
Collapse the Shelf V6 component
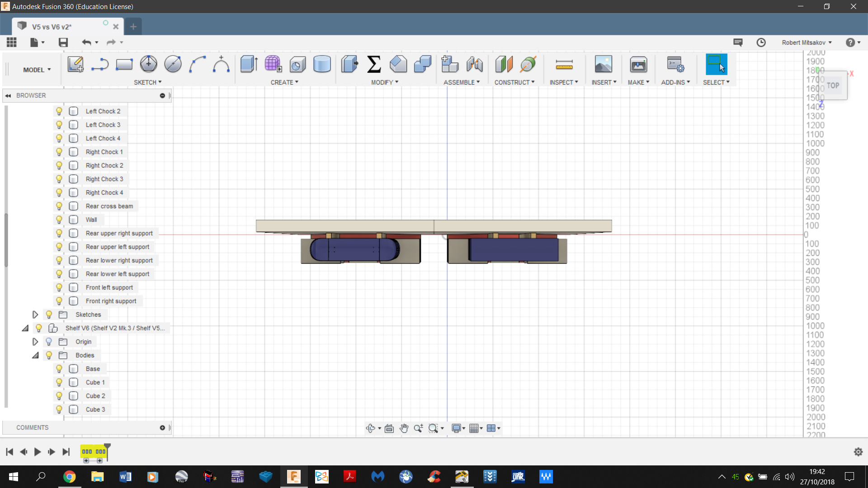25,328
